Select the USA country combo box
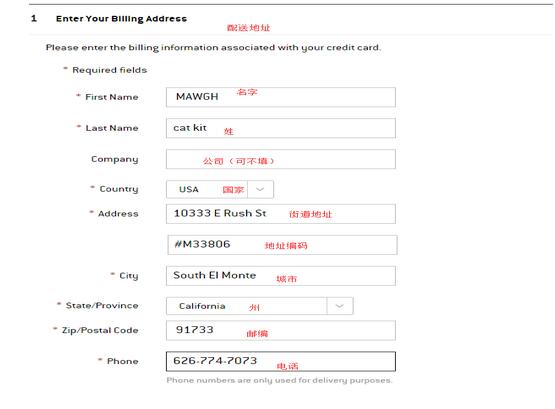This screenshot has width=555, height=409. click(220, 189)
